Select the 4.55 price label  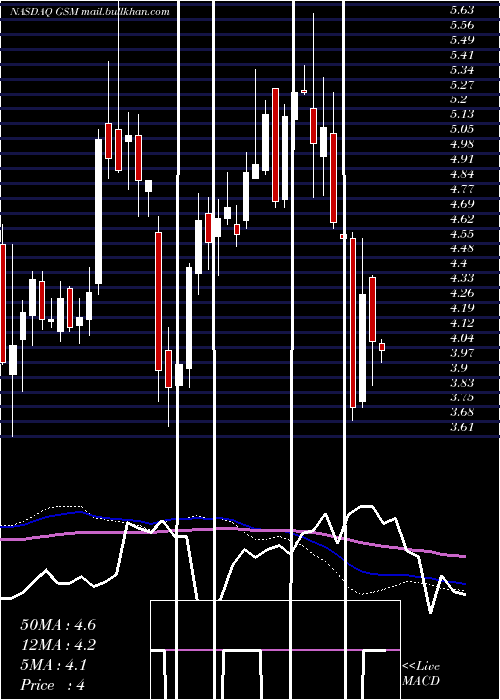tap(462, 233)
